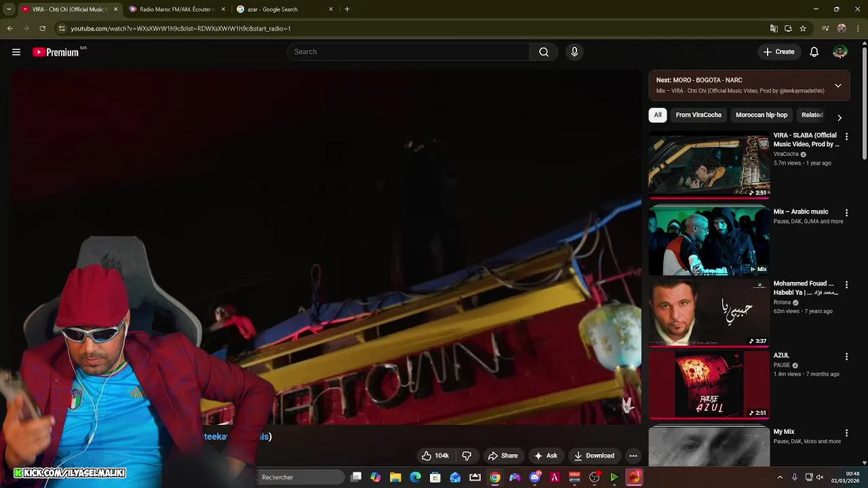Open the YouTube account avatar menu
This screenshot has height=488, width=868.
point(840,52)
